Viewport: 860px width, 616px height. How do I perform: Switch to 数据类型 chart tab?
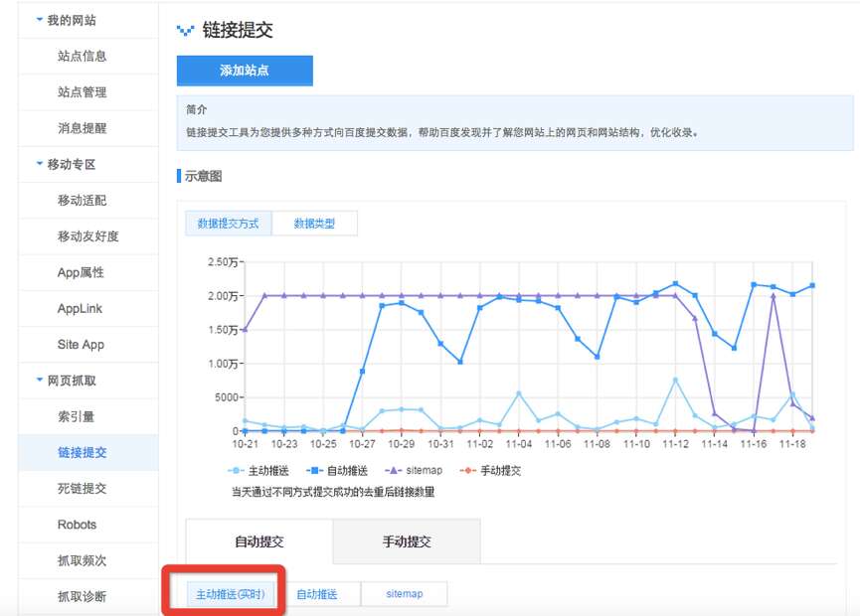point(314,224)
